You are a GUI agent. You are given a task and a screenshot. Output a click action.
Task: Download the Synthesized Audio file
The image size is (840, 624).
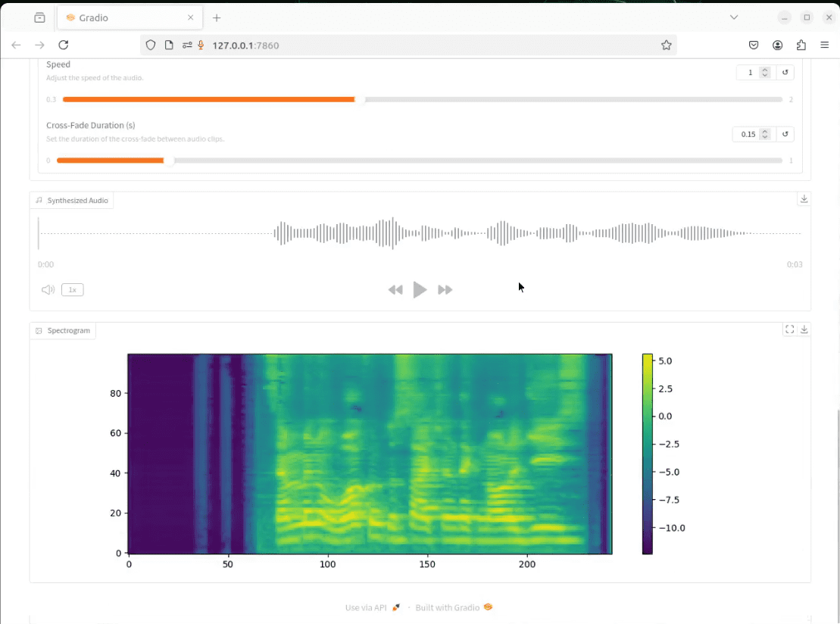coord(804,198)
